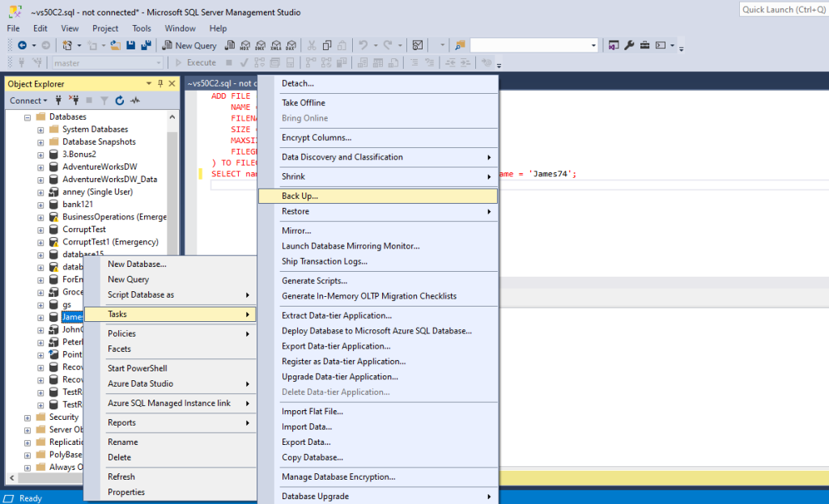Viewport: 829px width, 504px height.
Task: Pin the Object Explorer panel
Action: (161, 83)
